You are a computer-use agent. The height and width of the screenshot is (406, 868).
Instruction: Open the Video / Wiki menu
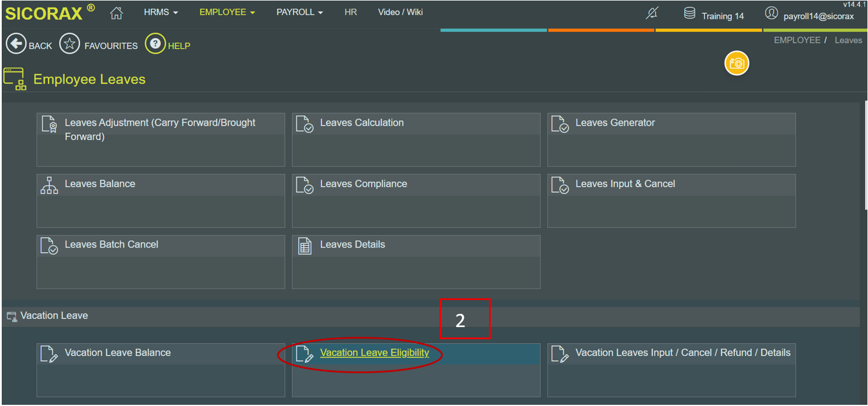[x=400, y=12]
